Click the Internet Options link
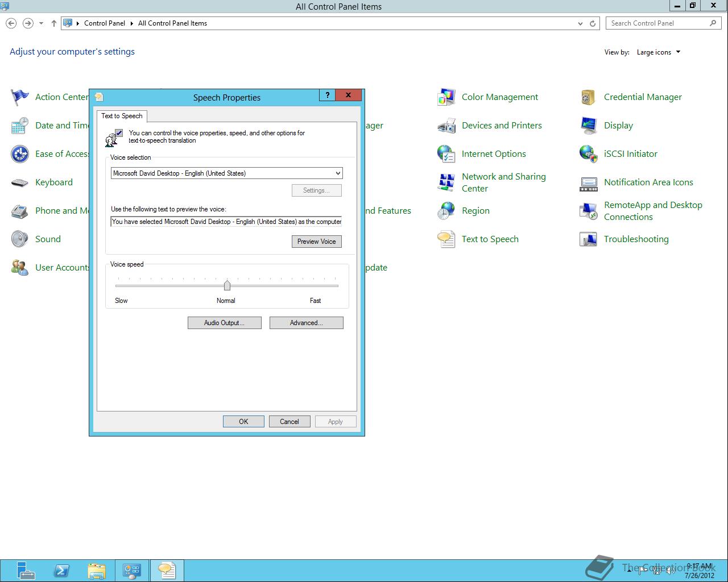Viewport: 728px width, 582px height. (494, 154)
